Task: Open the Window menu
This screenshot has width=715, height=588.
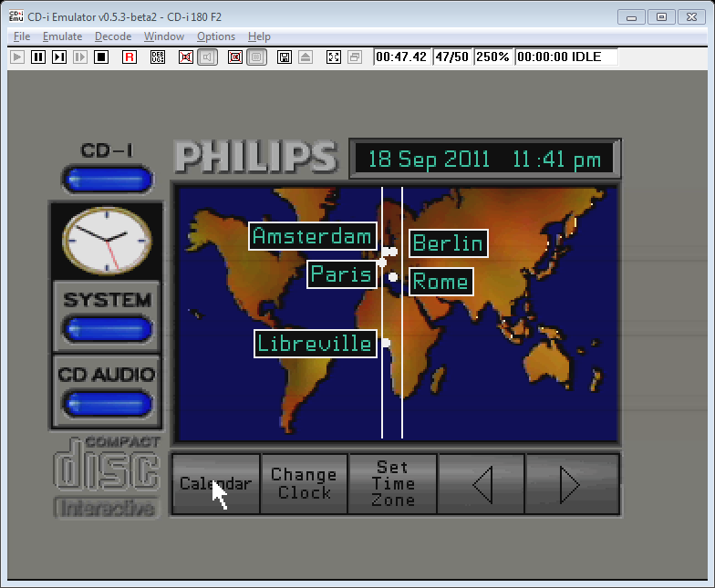Action: click(164, 36)
